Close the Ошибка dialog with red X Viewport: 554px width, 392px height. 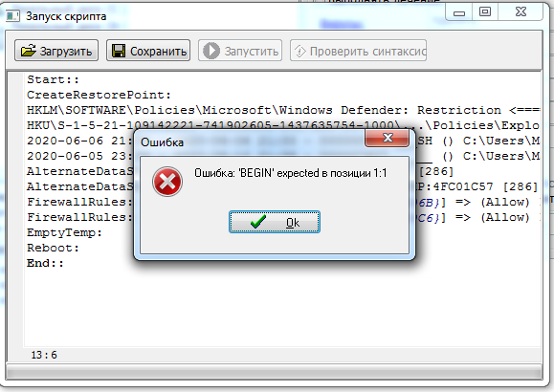point(388,138)
